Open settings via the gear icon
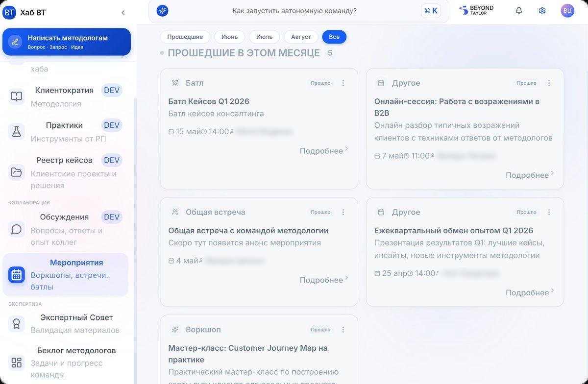This screenshot has width=588, height=384. point(542,11)
